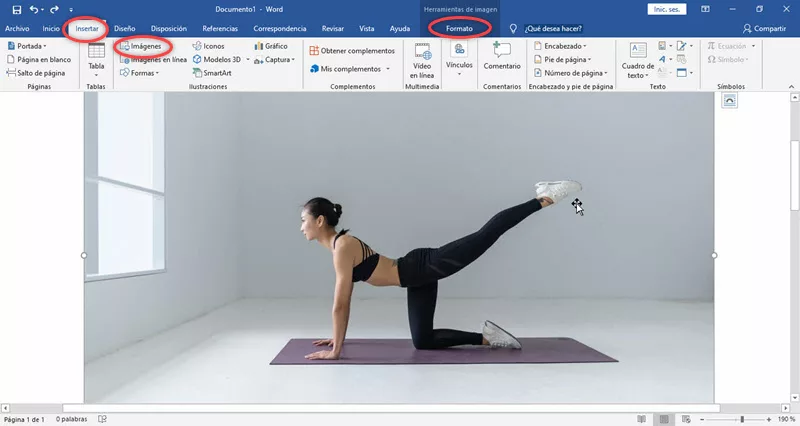Click the WordArt icon
The image size is (800, 426).
[664, 59]
